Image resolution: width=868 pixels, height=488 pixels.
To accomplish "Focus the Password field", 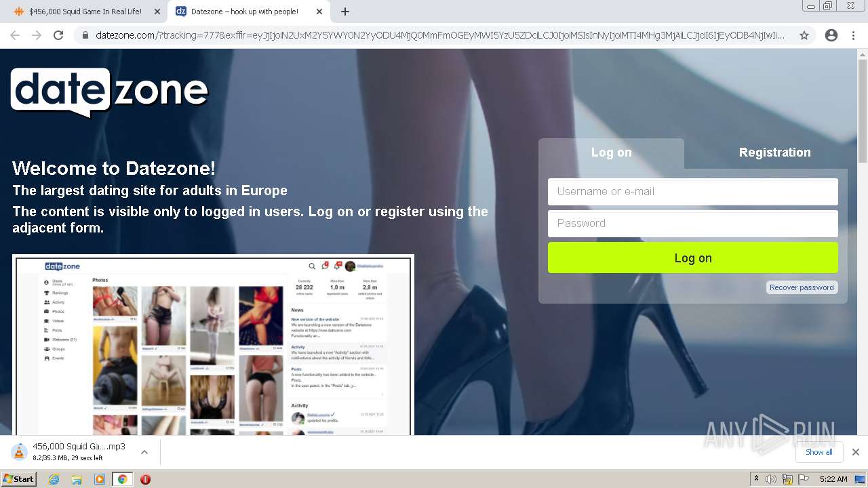I will point(693,224).
